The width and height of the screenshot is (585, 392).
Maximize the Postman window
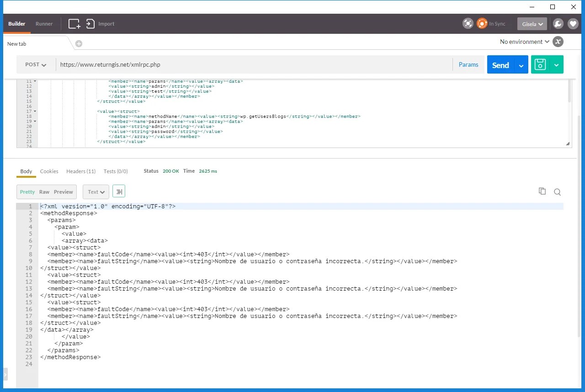click(553, 7)
